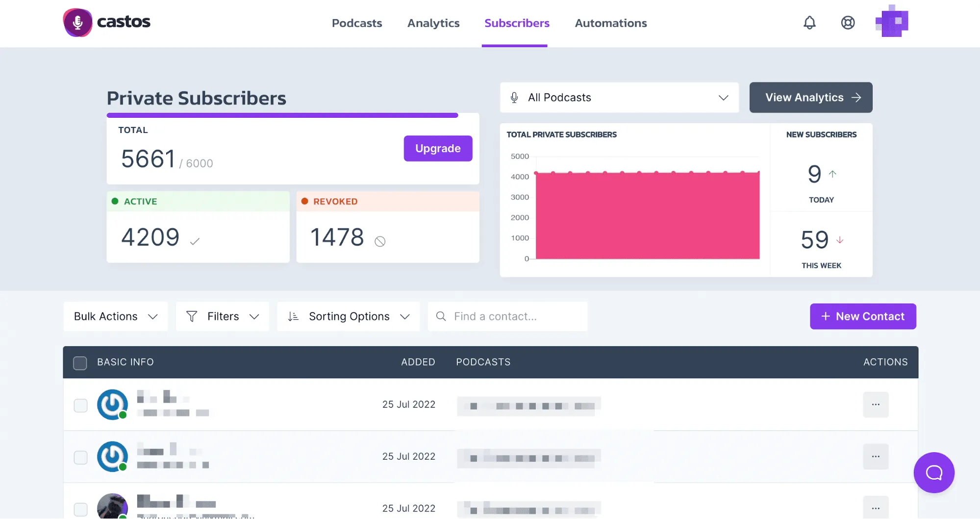980x519 pixels.
Task: Open the live chat bubble
Action: click(933, 472)
